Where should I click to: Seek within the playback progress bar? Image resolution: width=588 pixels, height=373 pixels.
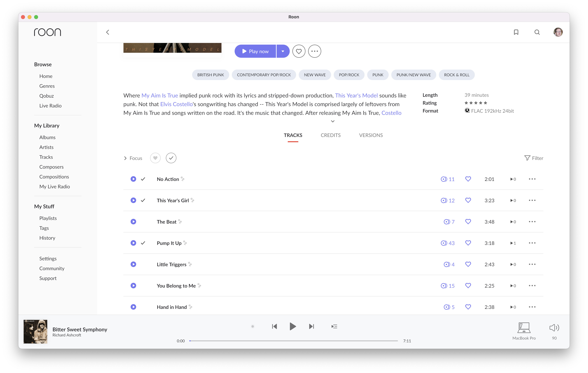coord(294,341)
